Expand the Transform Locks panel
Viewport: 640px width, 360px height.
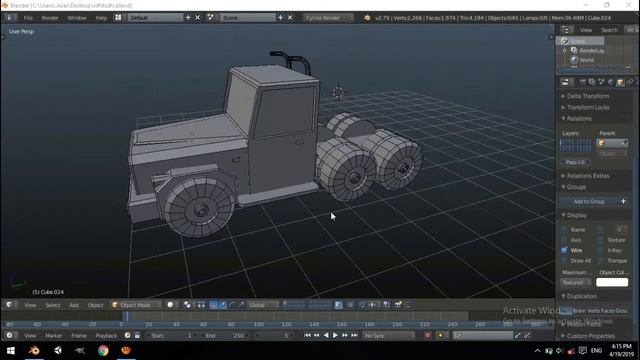pos(588,107)
